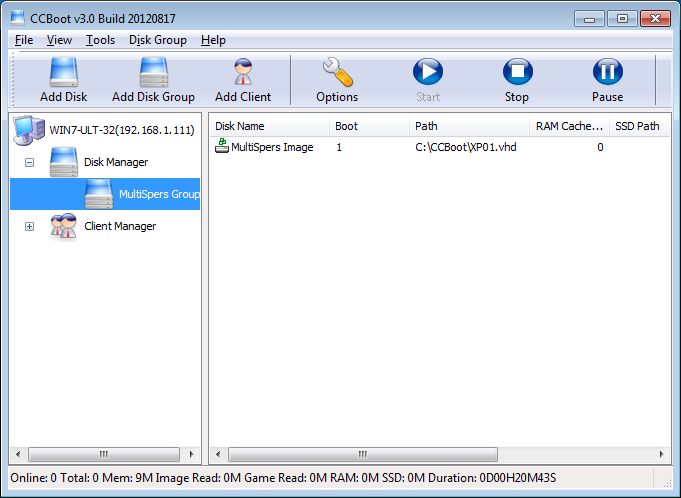681x498 pixels.
Task: Click the Client Manager people icon
Action: point(64,226)
